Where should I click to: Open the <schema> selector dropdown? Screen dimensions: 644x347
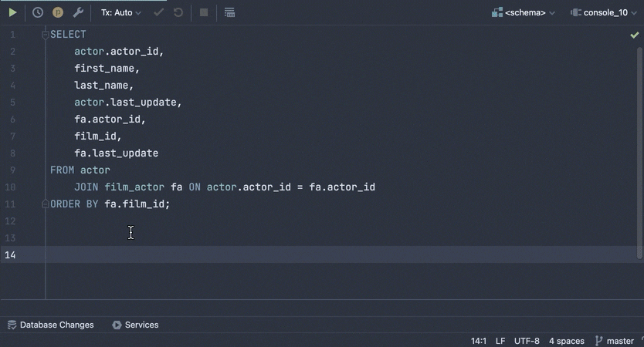click(x=524, y=12)
